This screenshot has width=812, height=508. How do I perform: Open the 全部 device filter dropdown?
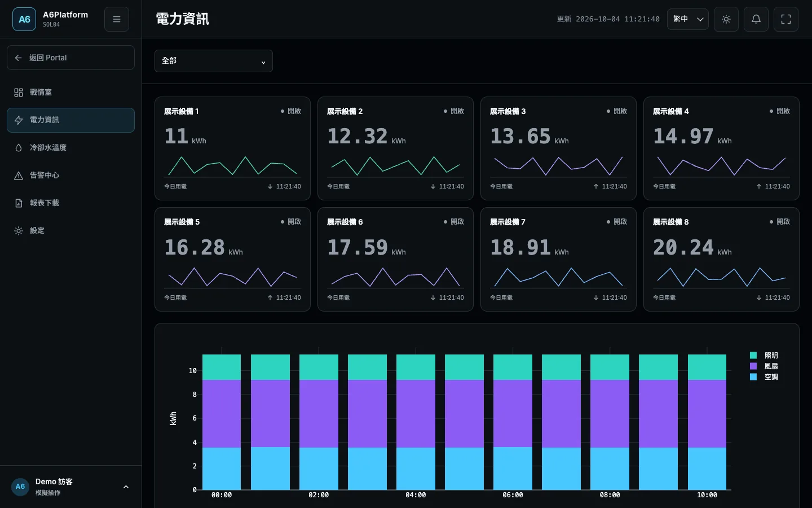coord(214,61)
